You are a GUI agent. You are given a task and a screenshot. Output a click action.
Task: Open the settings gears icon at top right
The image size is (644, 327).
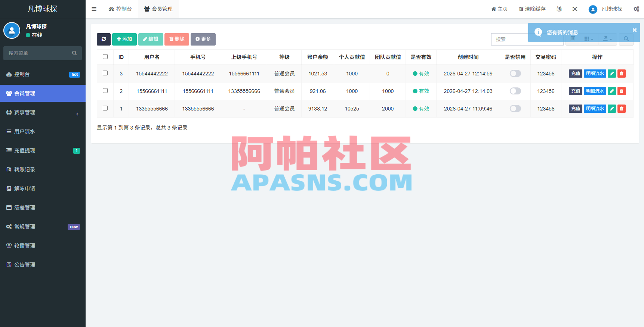pos(636,9)
